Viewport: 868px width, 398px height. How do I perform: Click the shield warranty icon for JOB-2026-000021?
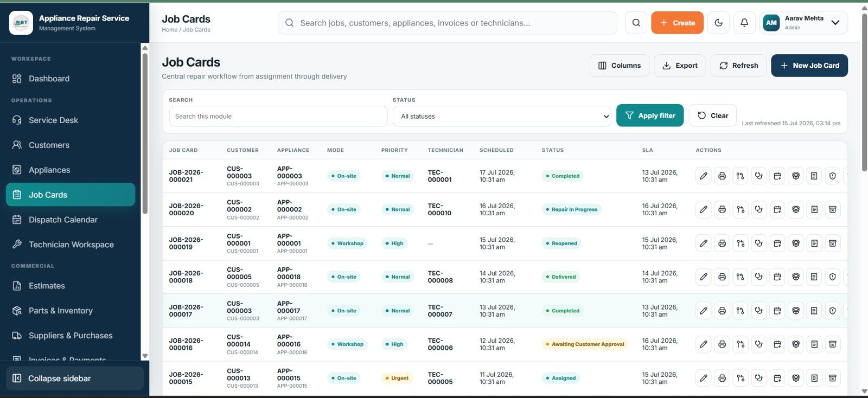pyautogui.click(x=833, y=176)
